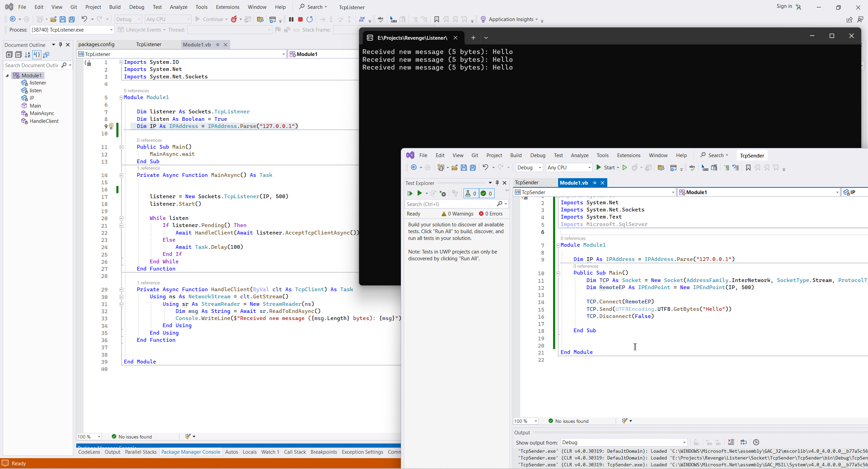Click the Sign in link

click(x=784, y=6)
